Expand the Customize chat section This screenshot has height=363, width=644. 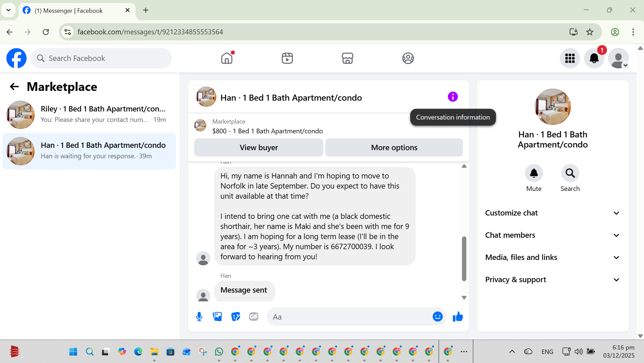point(552,213)
